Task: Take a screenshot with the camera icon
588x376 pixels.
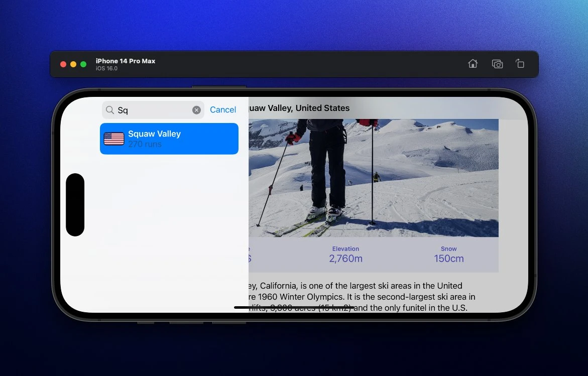Action: [497, 64]
